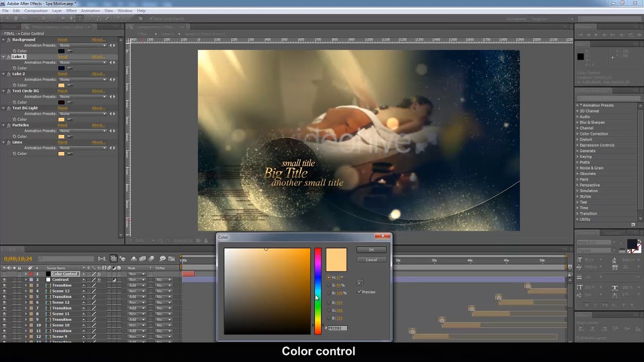Screen dimensions: 644x362
Task: Select the H hue radio button
Action: (329, 278)
